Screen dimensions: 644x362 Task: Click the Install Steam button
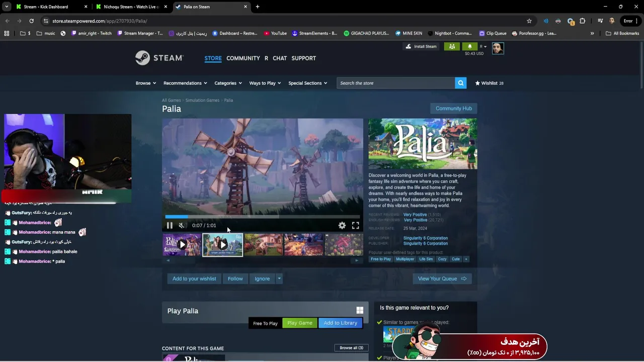click(x=421, y=46)
